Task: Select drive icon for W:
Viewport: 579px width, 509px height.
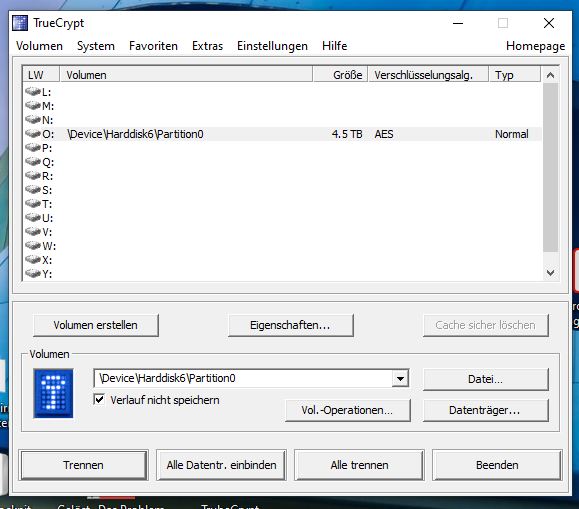Action: (33, 246)
